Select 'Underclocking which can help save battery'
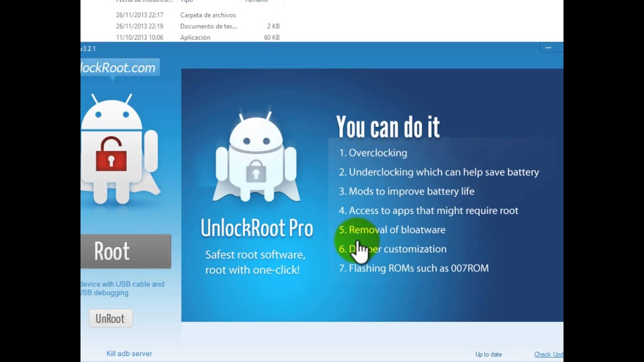Image resolution: width=644 pixels, height=362 pixels. [444, 172]
